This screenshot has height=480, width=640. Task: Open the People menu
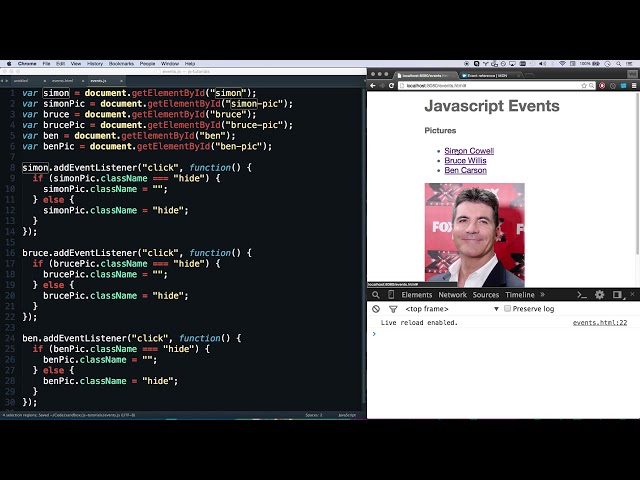point(147,64)
